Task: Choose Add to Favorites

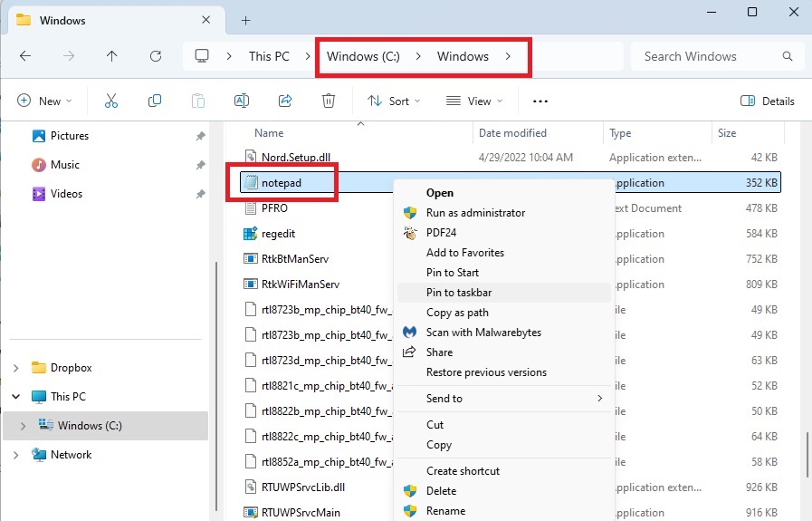Action: click(504, 253)
